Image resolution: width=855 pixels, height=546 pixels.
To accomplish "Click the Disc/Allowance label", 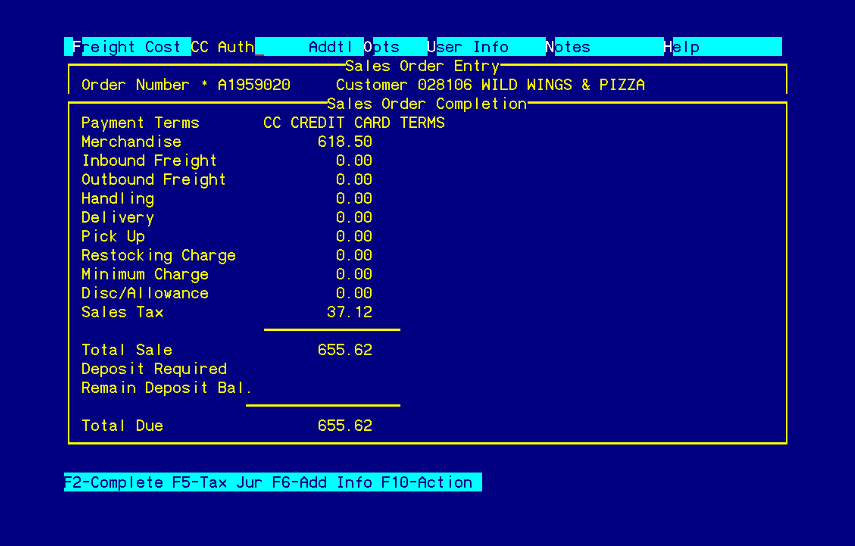I will tap(145, 293).
